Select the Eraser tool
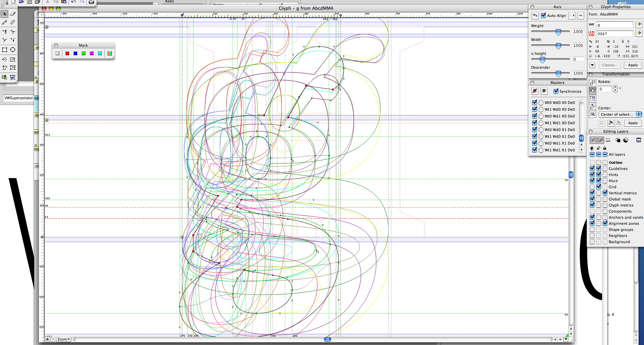This screenshot has width=644, height=345. (13, 14)
